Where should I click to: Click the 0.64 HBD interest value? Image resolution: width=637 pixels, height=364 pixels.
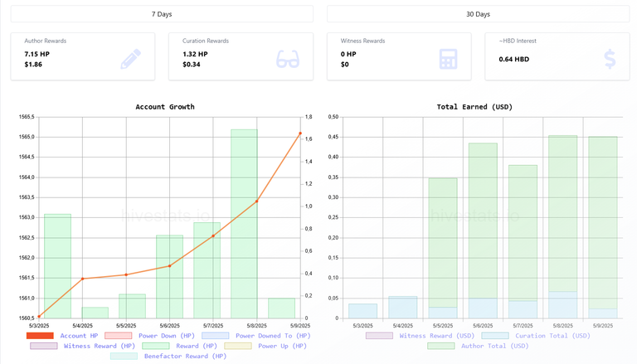(514, 60)
